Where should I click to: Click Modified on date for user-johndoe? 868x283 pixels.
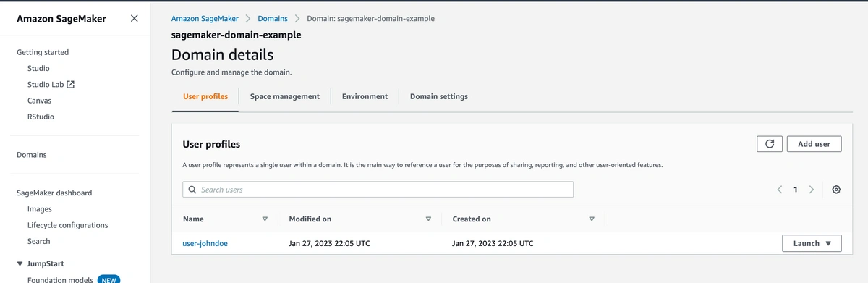coord(329,243)
